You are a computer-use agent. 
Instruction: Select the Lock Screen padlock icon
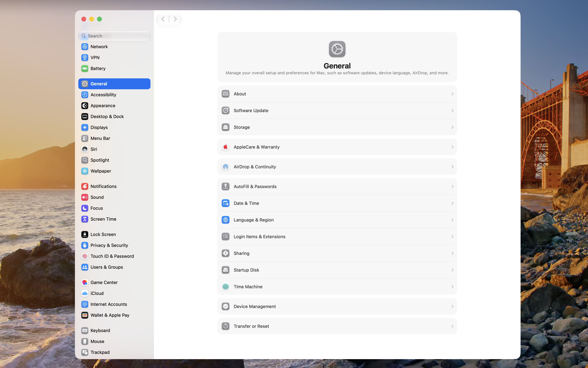85,234
